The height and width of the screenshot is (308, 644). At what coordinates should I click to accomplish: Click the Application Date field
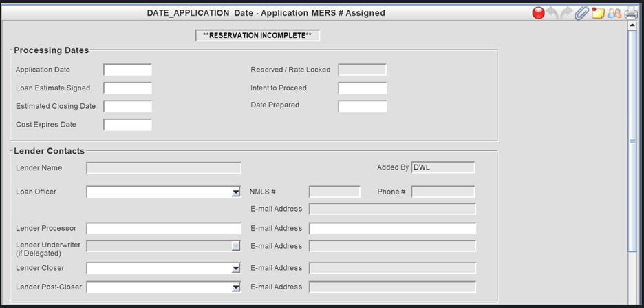pyautogui.click(x=127, y=70)
